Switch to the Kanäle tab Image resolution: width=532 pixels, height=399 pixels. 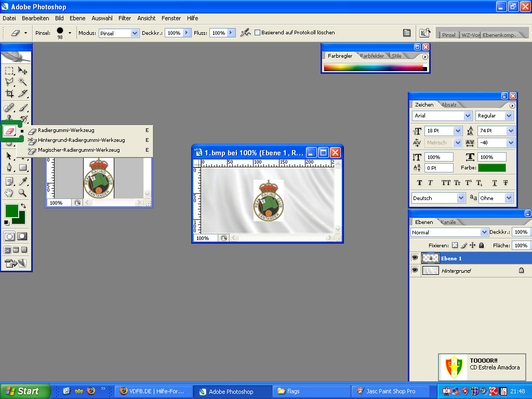pyautogui.click(x=448, y=222)
